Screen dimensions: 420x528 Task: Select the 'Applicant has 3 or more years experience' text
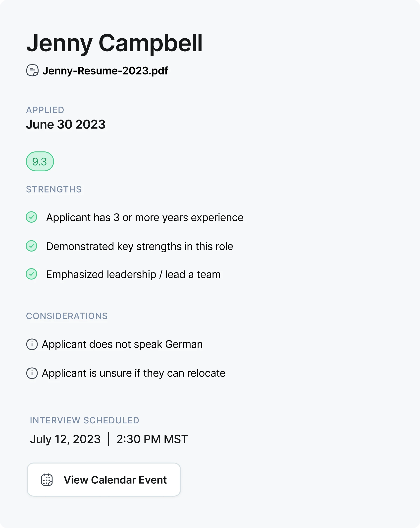(145, 217)
